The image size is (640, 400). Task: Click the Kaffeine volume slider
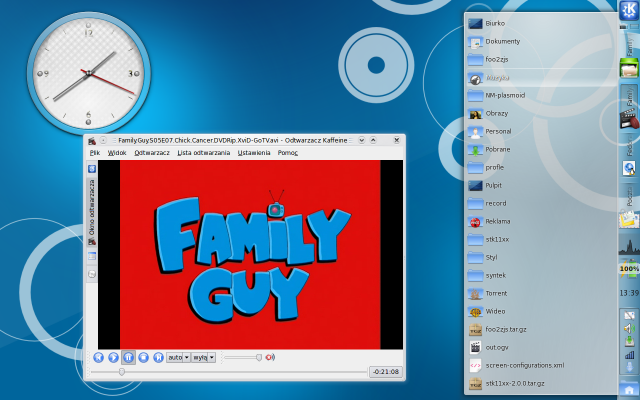coord(243,358)
